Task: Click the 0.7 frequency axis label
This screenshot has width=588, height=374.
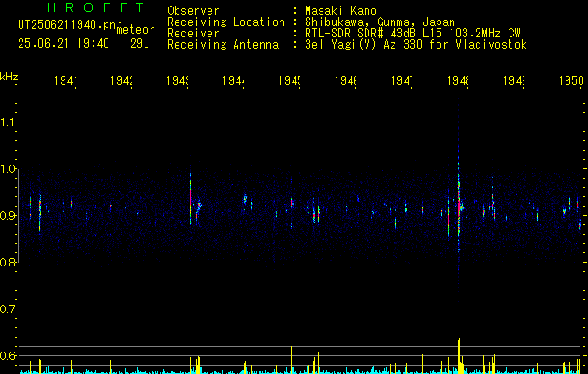Action: pyautogui.click(x=8, y=309)
